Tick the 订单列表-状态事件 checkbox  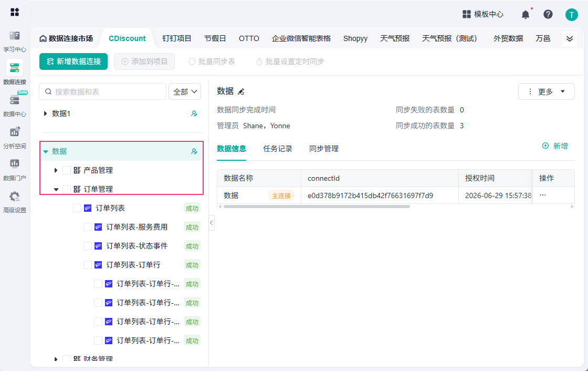[87, 246]
